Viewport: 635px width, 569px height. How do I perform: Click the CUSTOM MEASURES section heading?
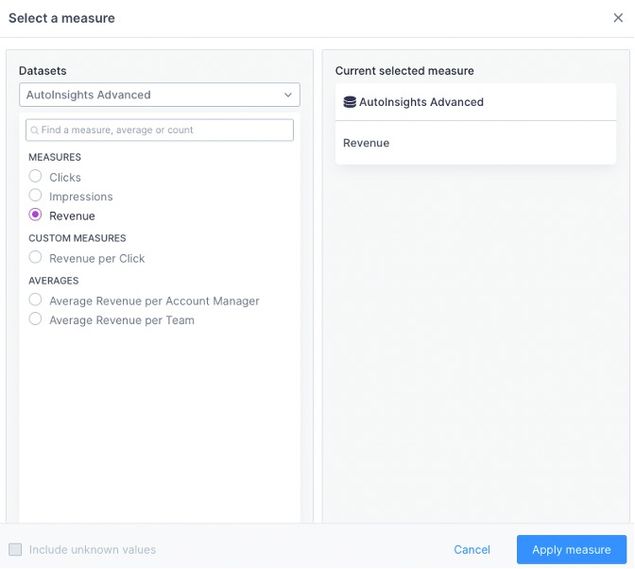[x=77, y=238]
